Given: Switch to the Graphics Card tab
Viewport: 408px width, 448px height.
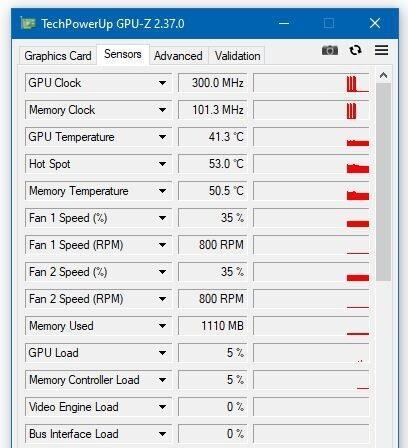Looking at the screenshot, I should click(58, 56).
